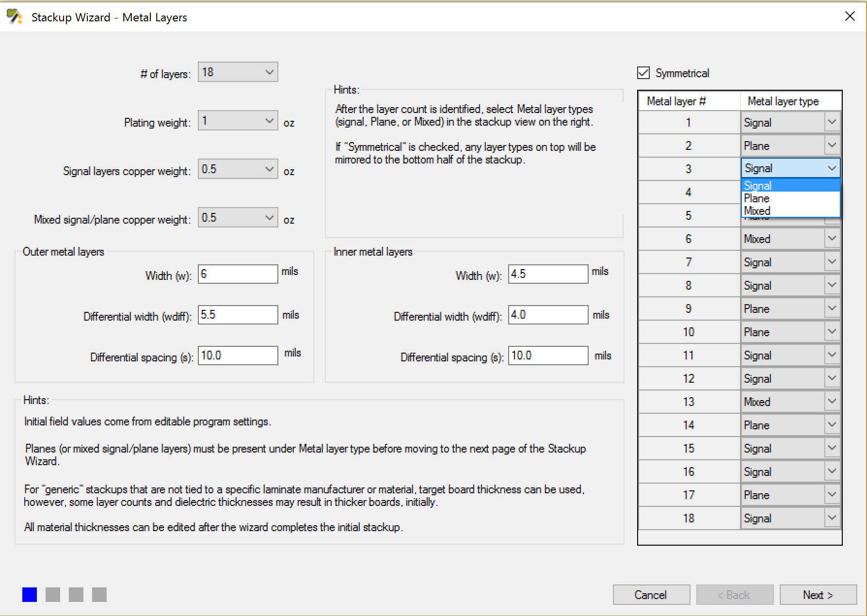Image resolution: width=867 pixels, height=616 pixels.
Task: Toggle the Symmetrical checkbox
Action: (x=643, y=73)
